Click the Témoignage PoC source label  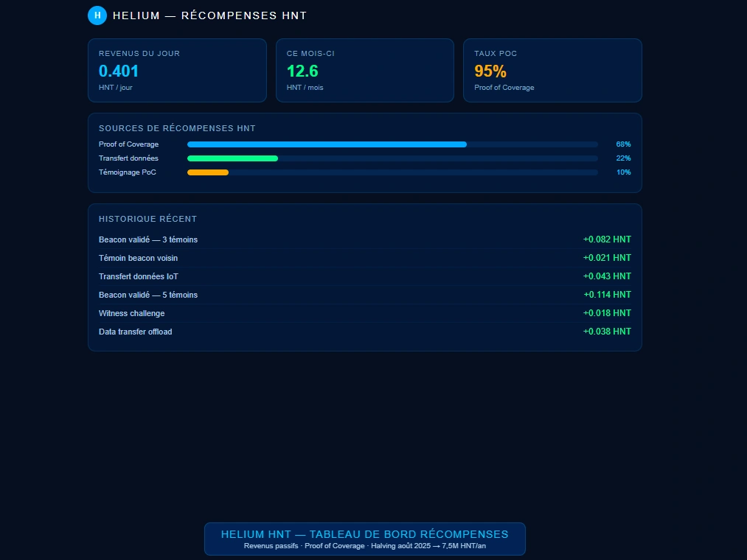[127, 172]
